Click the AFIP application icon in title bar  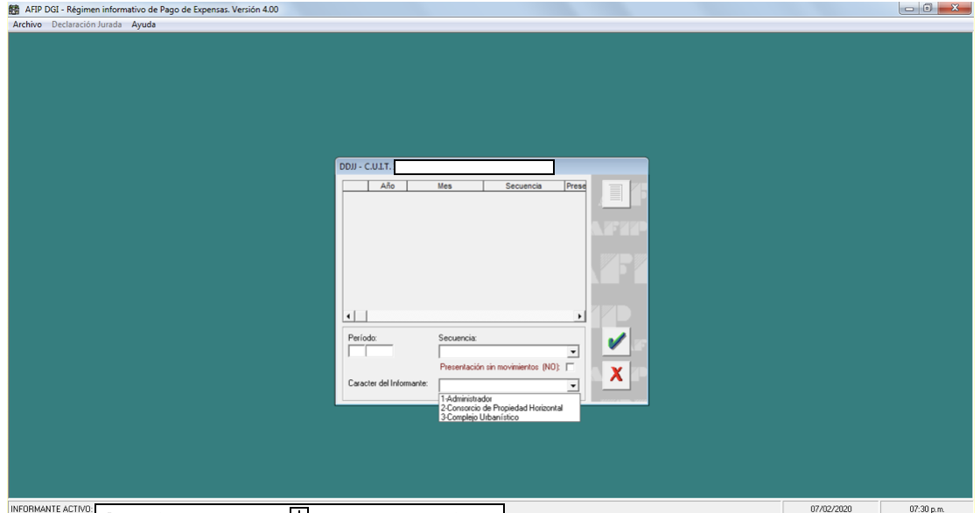point(6,9)
